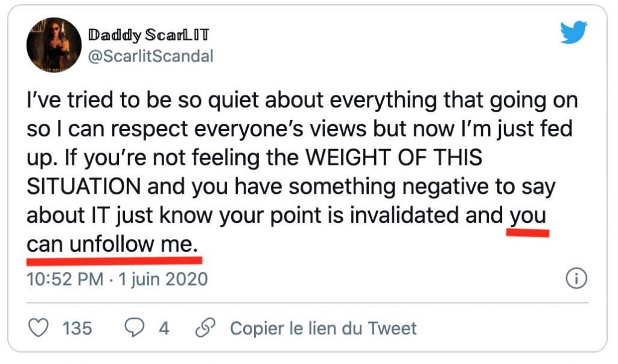Click the 4 replies count
The image size is (618, 364).
click(x=164, y=328)
